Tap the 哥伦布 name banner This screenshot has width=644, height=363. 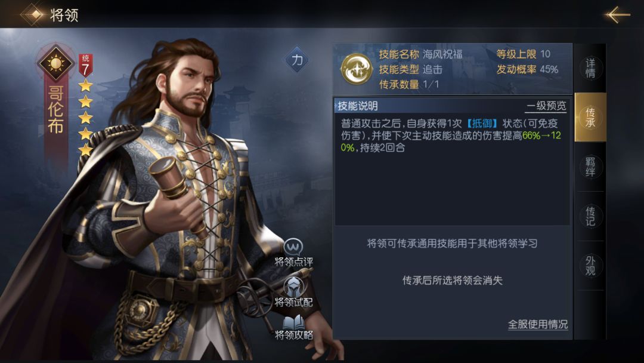coord(56,109)
